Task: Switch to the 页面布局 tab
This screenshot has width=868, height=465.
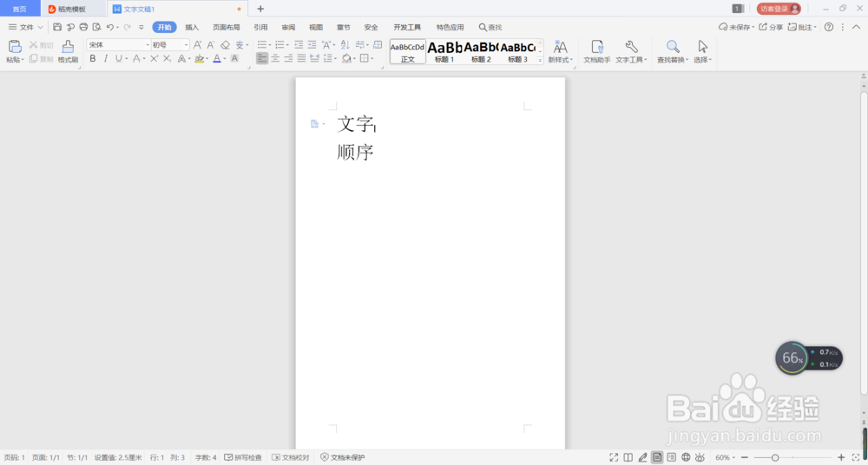Action: pos(227,27)
